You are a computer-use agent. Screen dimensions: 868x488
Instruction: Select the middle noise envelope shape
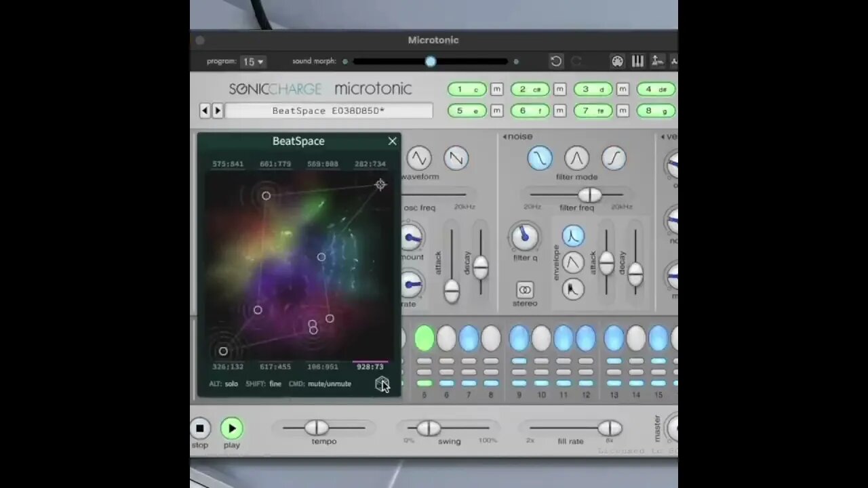(573, 262)
